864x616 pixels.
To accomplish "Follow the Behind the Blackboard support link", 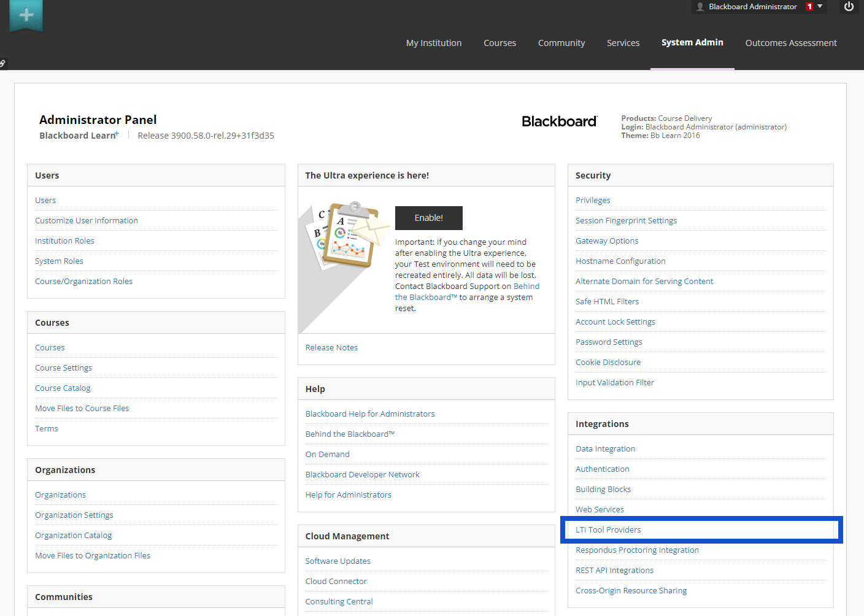I will (526, 287).
